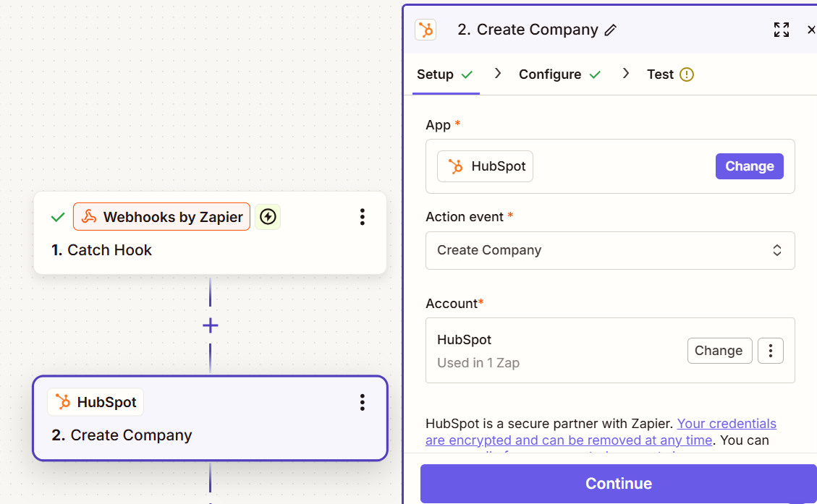
Task: Open the Action event dropdown
Action: pos(610,250)
